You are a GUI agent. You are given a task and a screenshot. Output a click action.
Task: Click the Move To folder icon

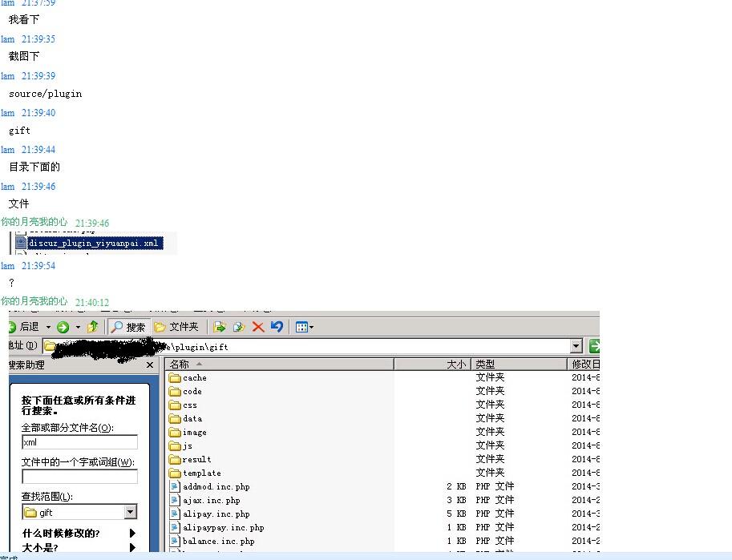[x=220, y=327]
